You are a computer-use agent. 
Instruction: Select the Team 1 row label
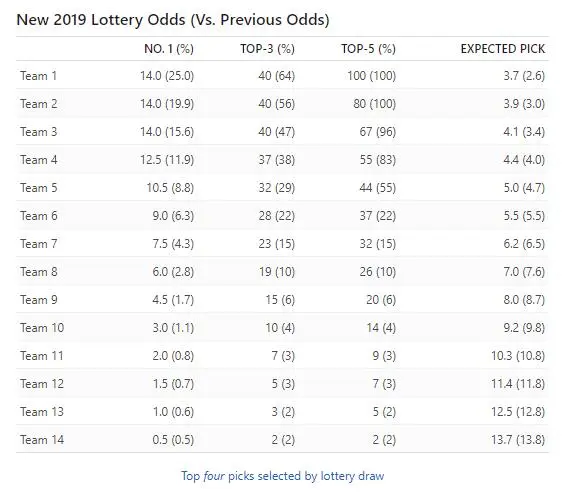(x=39, y=76)
